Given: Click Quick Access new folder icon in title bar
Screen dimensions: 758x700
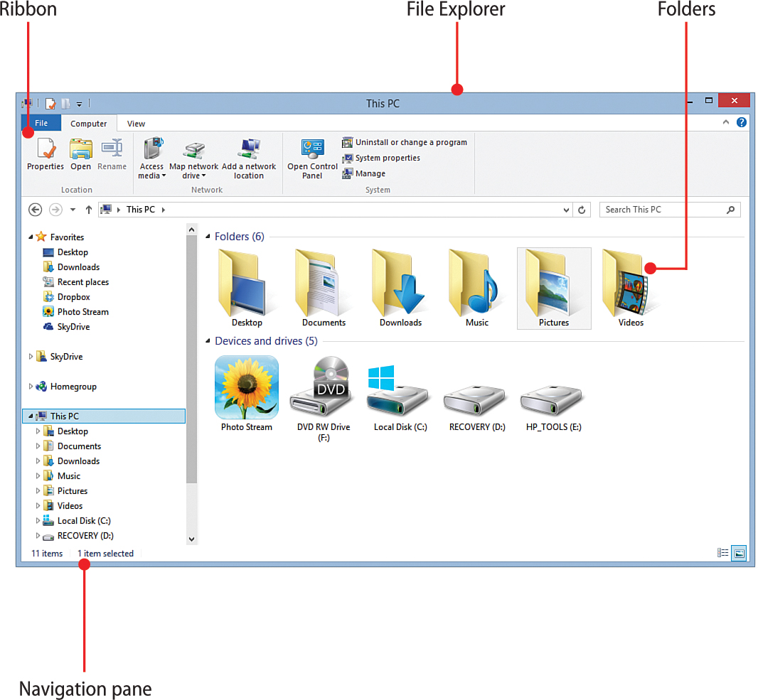Looking at the screenshot, I should [65, 103].
